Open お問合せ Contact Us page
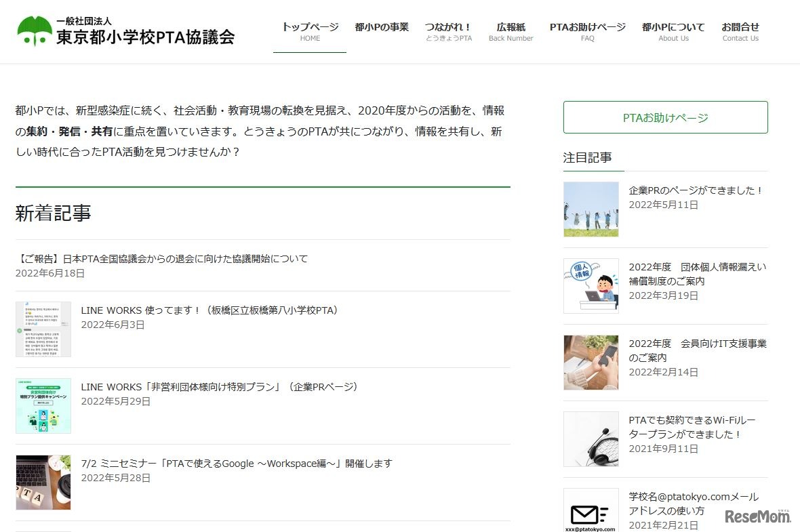This screenshot has width=800, height=532. (x=741, y=32)
